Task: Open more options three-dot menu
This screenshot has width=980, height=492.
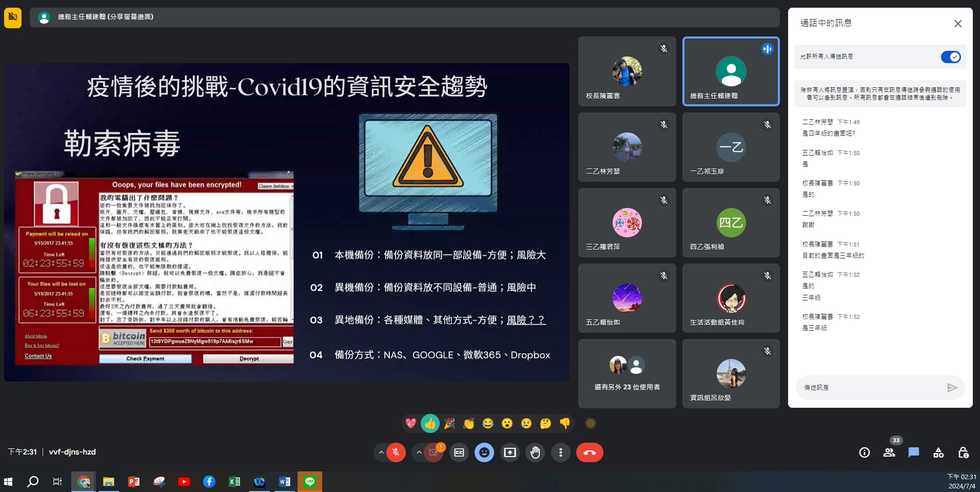Action: [560, 452]
